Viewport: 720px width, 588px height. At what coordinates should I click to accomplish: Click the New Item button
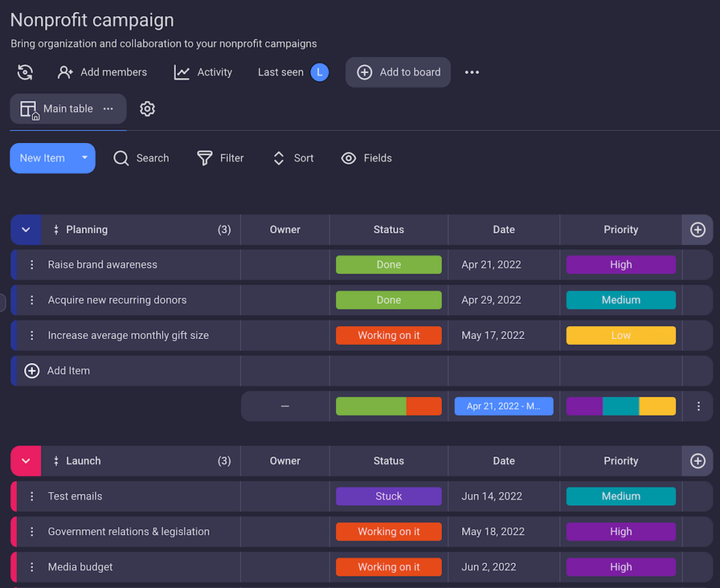click(44, 158)
